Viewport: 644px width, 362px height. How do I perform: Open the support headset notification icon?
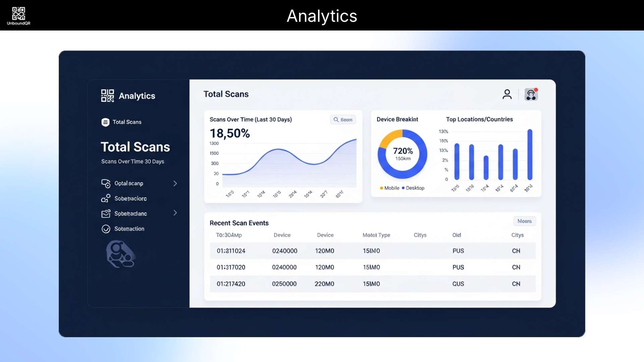click(x=531, y=95)
